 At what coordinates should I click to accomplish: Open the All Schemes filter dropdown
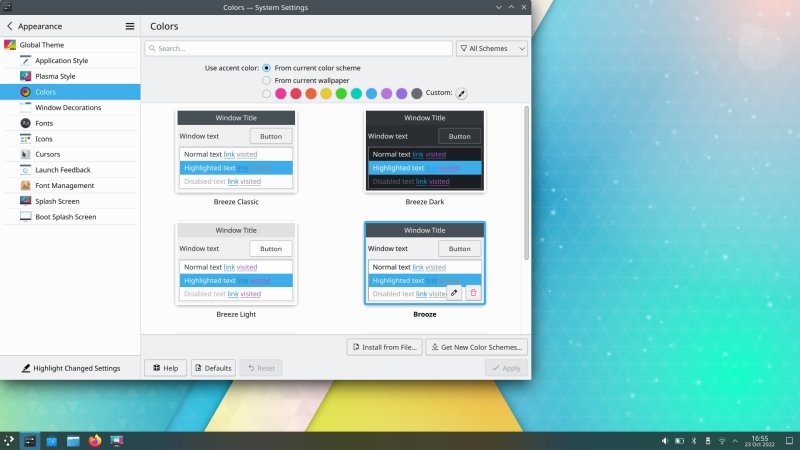click(x=491, y=48)
